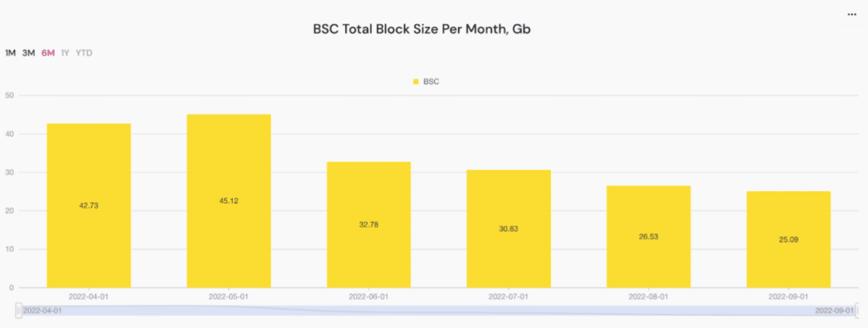Select the 1M time range
The width and height of the screenshot is (868, 328).
tap(10, 53)
